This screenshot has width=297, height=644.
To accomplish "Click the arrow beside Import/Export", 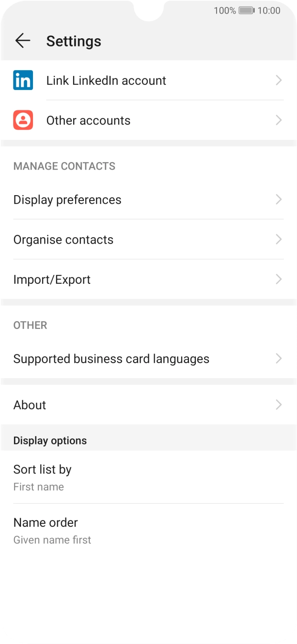I will 278,279.
